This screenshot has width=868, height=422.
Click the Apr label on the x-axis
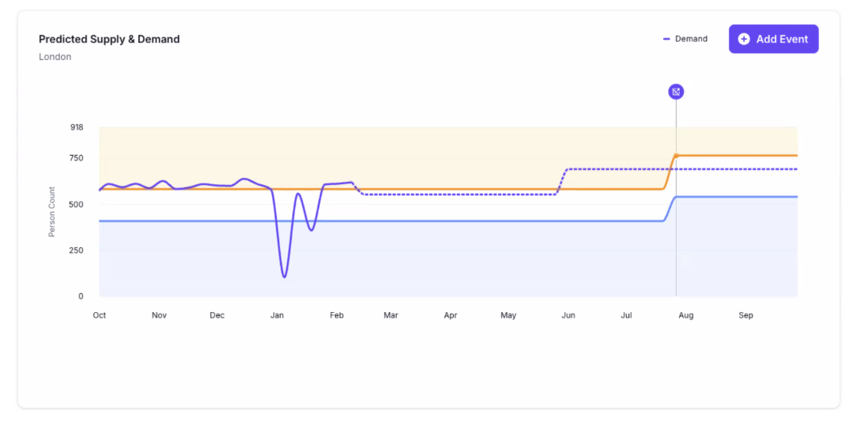(x=450, y=315)
